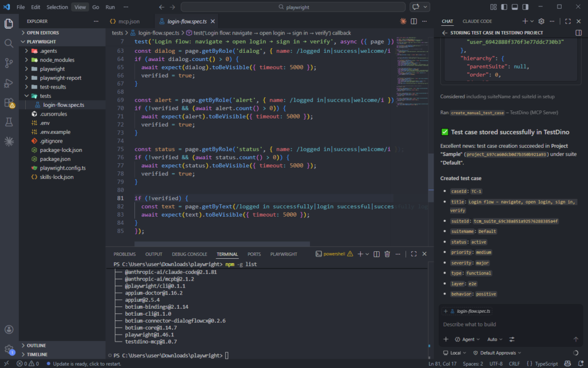Open the Agent mode dropdown
The width and height of the screenshot is (588, 368).
coord(467,339)
